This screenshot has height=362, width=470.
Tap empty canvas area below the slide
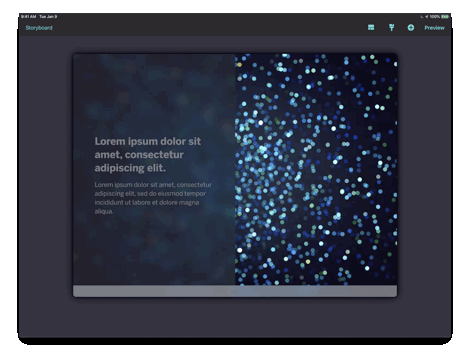click(235, 317)
